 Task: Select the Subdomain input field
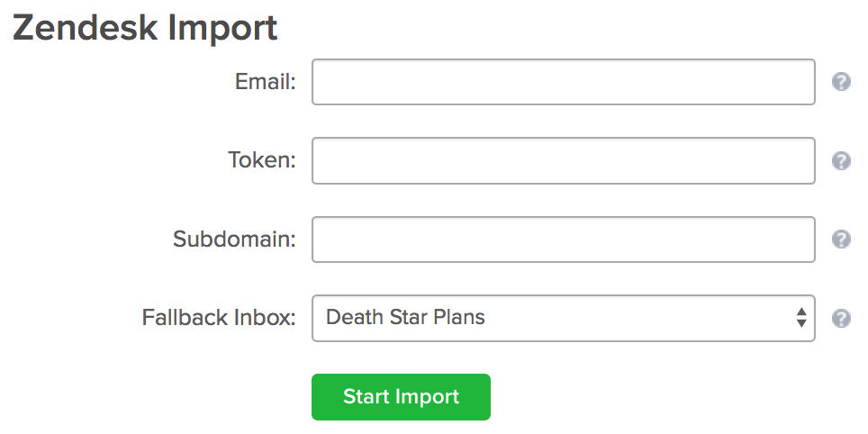[x=564, y=240]
